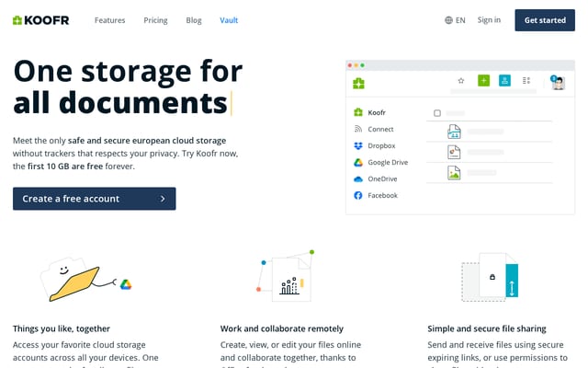This screenshot has height=368, width=588.
Task: Click the red dot in the preview window
Action: click(350, 65)
